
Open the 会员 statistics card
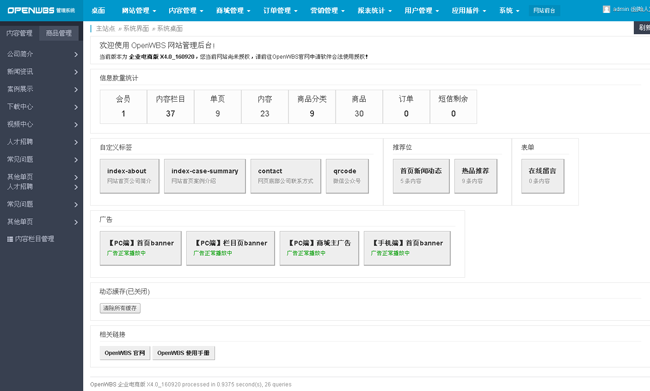coord(123,107)
